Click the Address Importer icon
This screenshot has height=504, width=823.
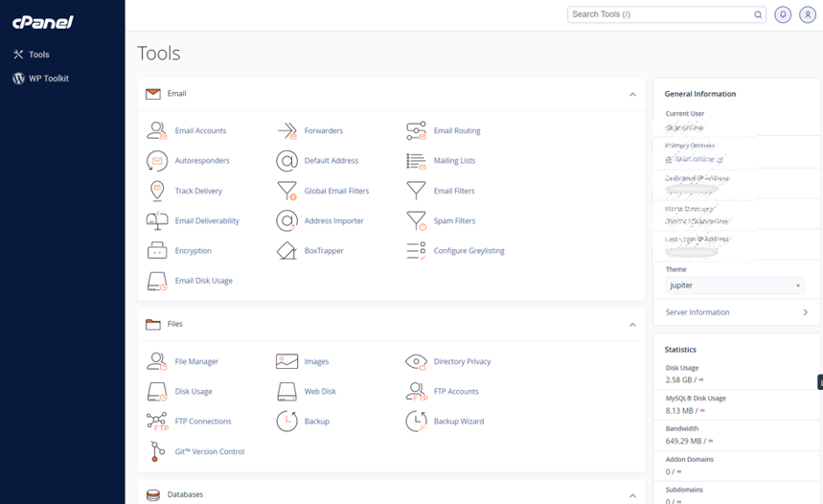[286, 221]
